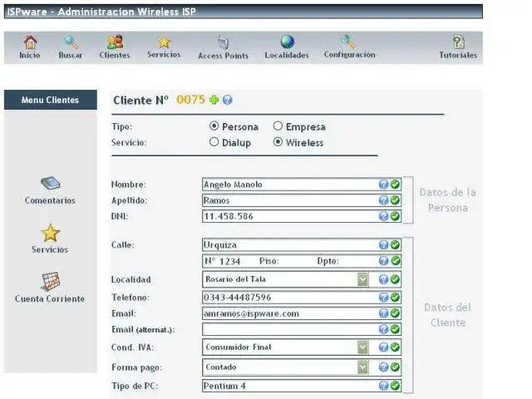532x399 pixels.
Task: Select the Wireless service radio button
Action: tap(278, 142)
